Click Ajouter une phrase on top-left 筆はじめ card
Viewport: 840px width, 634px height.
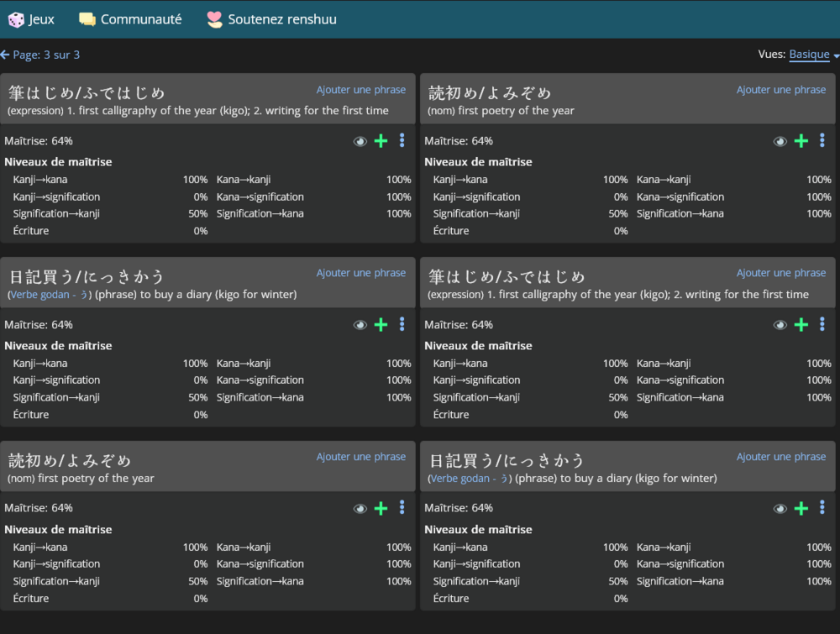(x=360, y=90)
